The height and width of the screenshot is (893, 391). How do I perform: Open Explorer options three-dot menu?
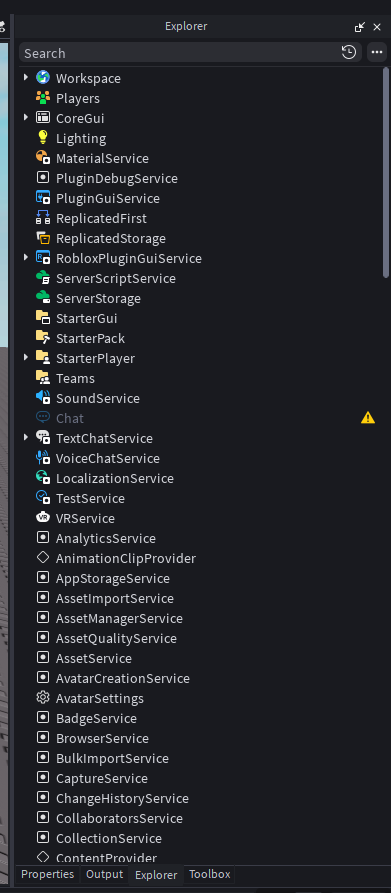coord(377,52)
